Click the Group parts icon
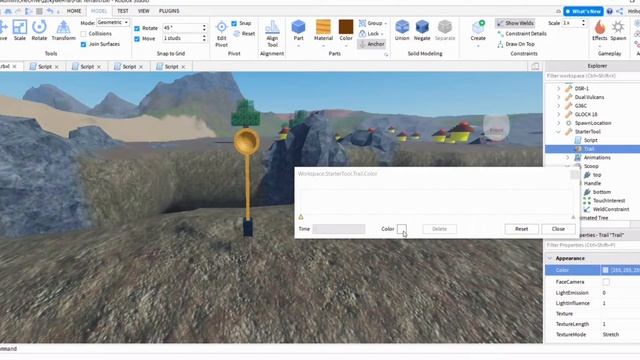 pos(362,23)
